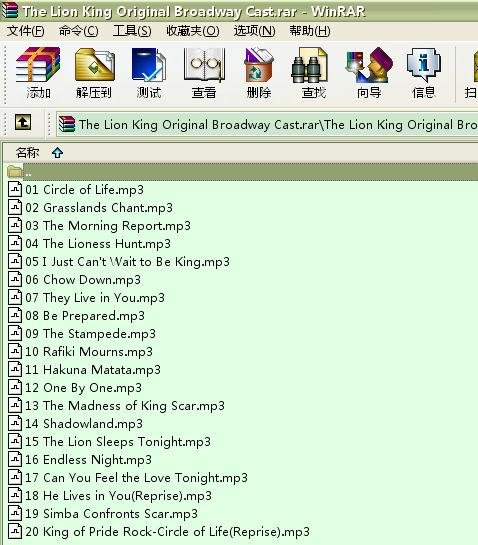This screenshot has height=545, width=478.
Task: Go up one folder level button
Action: (x=23, y=122)
